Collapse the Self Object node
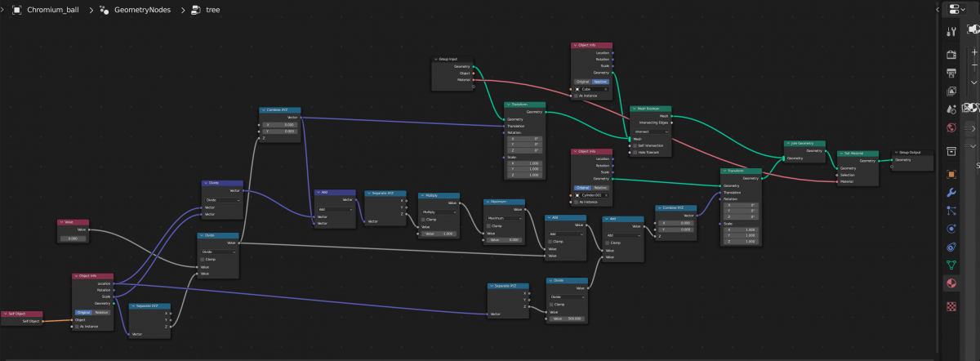Viewport: 980px width, 361px height. [x=5, y=314]
